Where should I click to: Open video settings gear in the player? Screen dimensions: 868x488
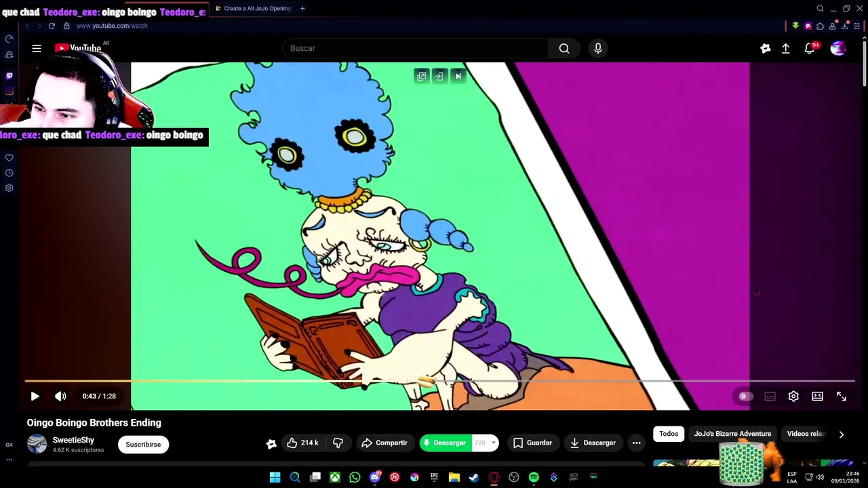(x=793, y=396)
